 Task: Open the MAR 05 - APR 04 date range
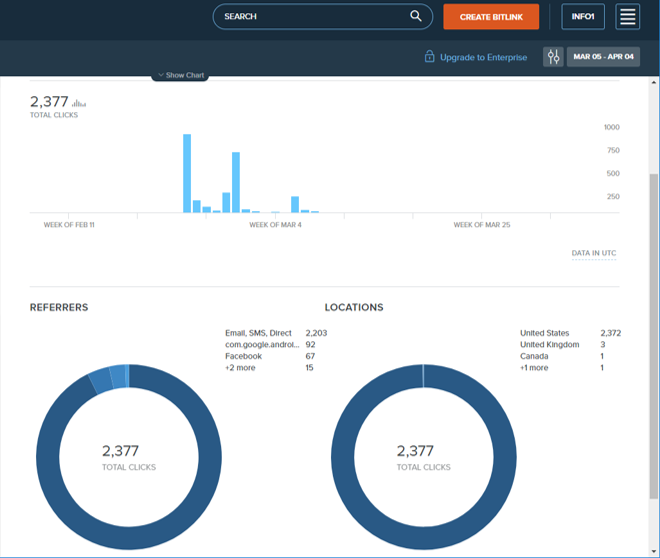603,57
